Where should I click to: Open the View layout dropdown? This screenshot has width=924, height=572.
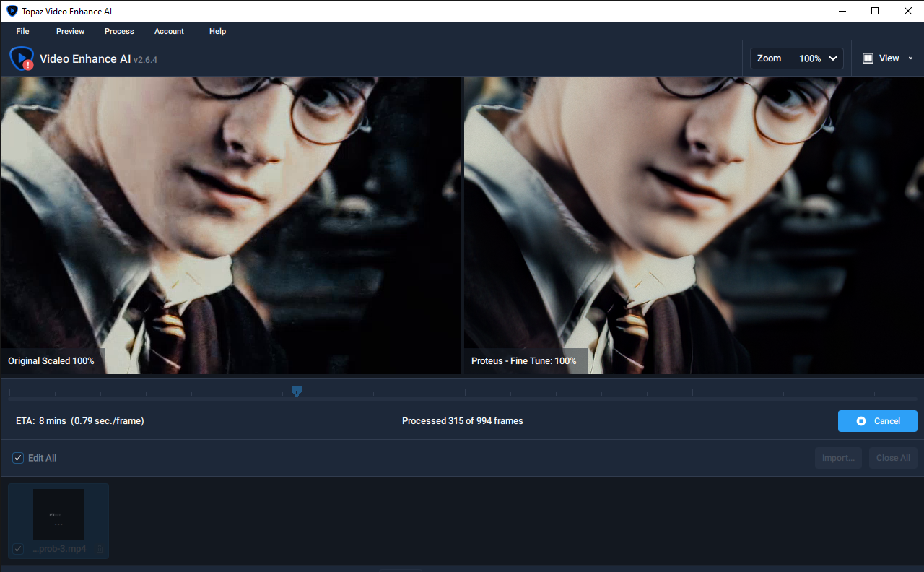click(888, 58)
